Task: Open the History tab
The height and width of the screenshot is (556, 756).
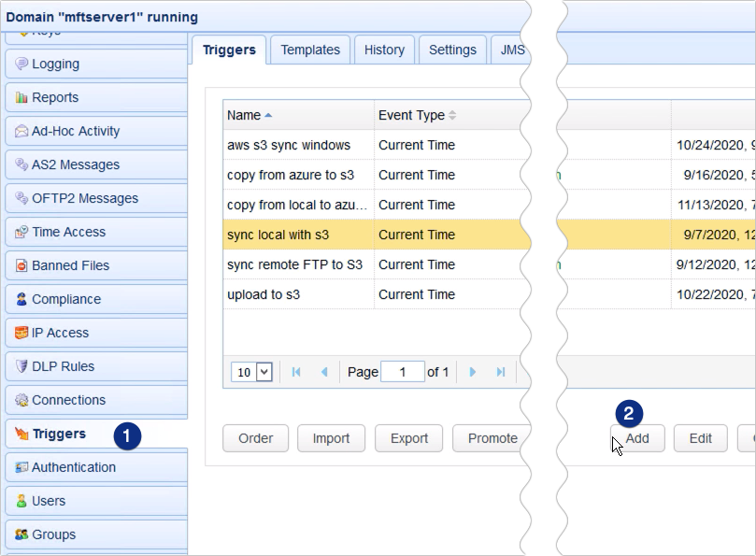Action: pos(384,50)
